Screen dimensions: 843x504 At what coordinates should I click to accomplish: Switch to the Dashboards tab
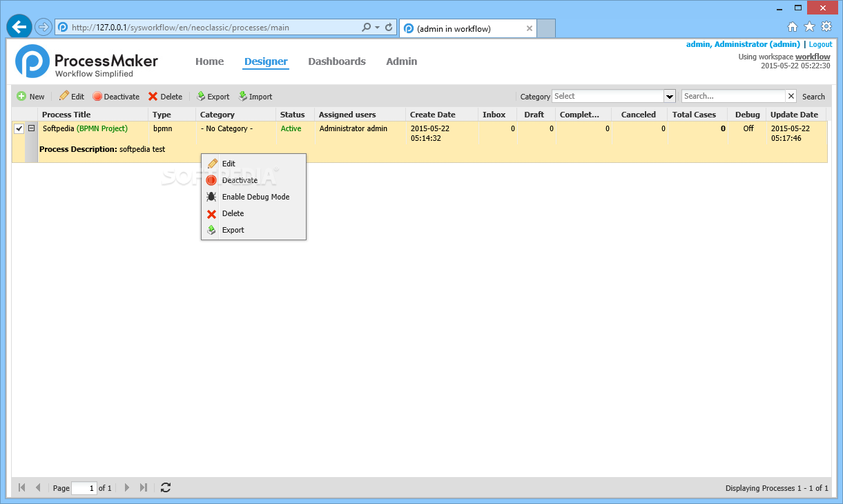point(337,61)
